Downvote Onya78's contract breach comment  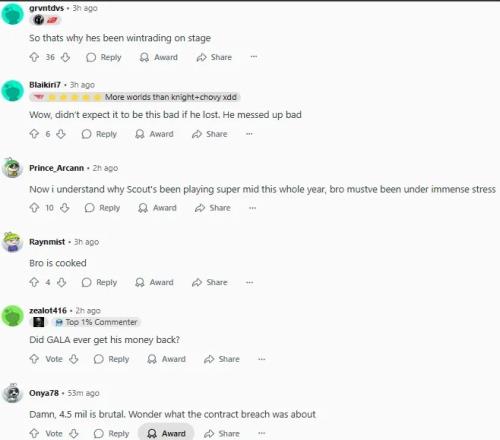[x=74, y=434]
